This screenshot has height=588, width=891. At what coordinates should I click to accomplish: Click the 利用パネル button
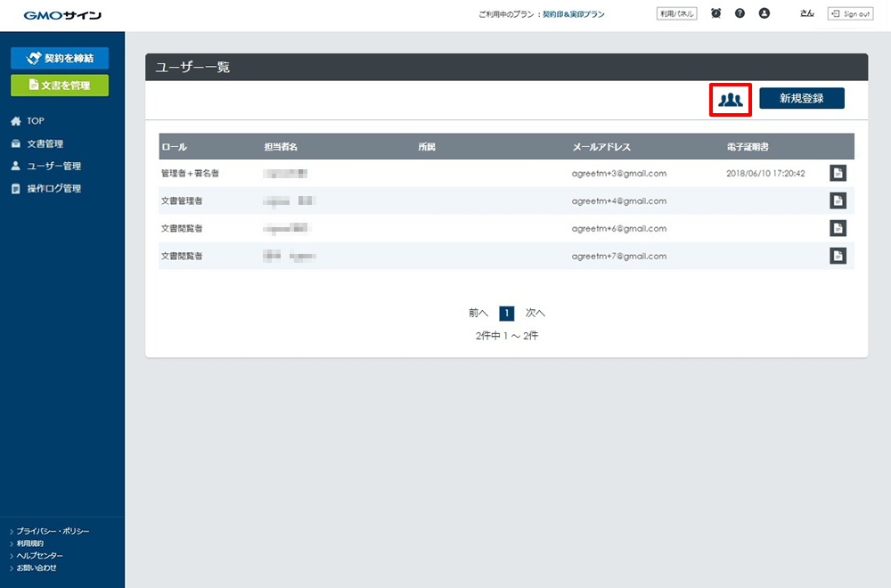point(677,13)
